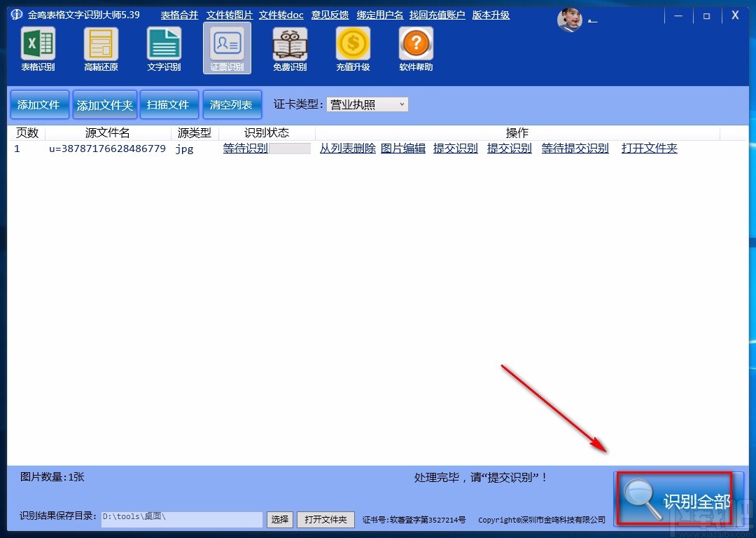Open 图片编辑 for the listed image
The width and height of the screenshot is (756, 538).
click(x=403, y=148)
